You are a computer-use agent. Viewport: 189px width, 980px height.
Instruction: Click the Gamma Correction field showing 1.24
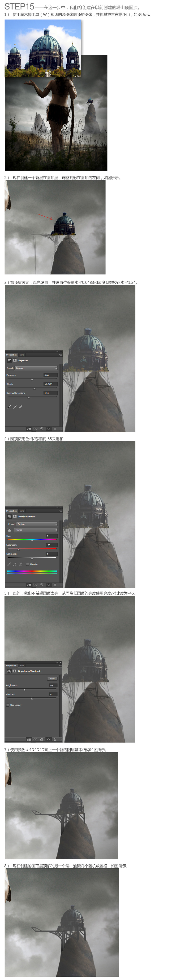click(x=51, y=393)
